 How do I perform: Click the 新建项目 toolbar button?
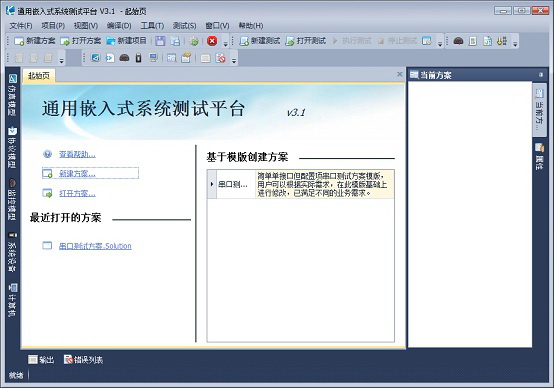[x=126, y=41]
